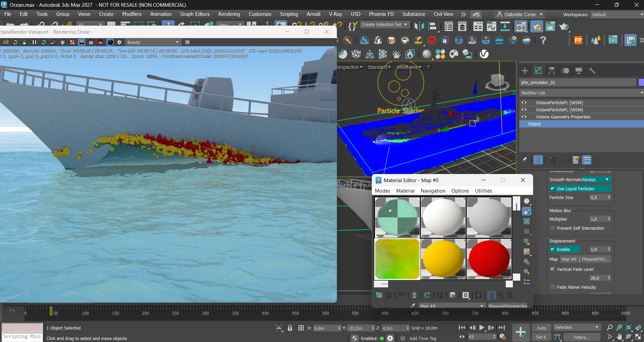Toggle visibility of the first OctaneParticlePL modifier
The image size is (644, 342).
tap(524, 103)
